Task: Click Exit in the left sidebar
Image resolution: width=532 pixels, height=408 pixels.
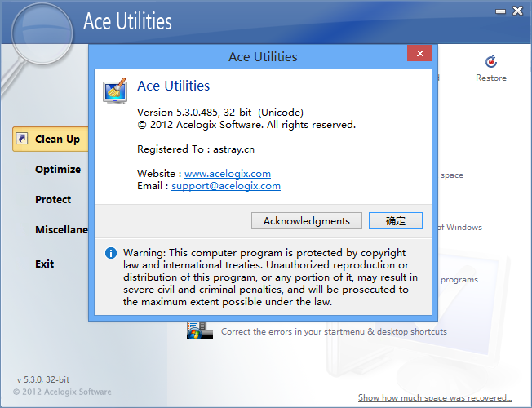Action: tap(44, 264)
